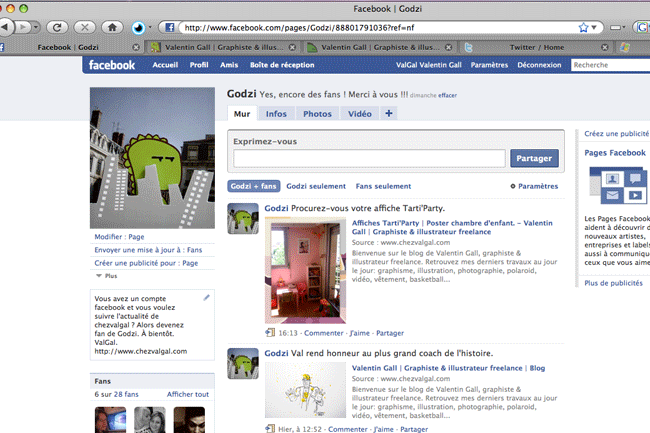Open the Tarti'Party pink bedroom thumbnail

coord(305,270)
